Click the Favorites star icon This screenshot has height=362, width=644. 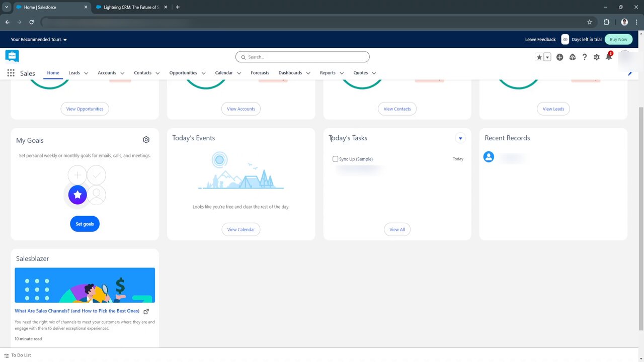pos(539,57)
